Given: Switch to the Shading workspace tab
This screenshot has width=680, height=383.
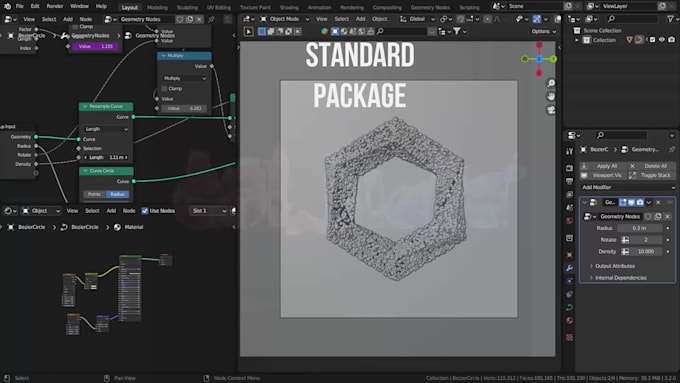Looking at the screenshot, I should (289, 7).
